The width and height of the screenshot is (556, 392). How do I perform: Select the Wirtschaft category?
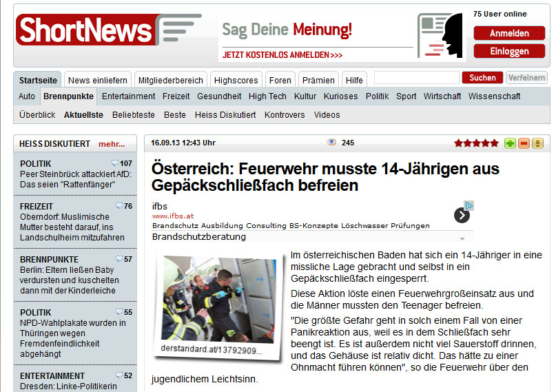point(442,96)
